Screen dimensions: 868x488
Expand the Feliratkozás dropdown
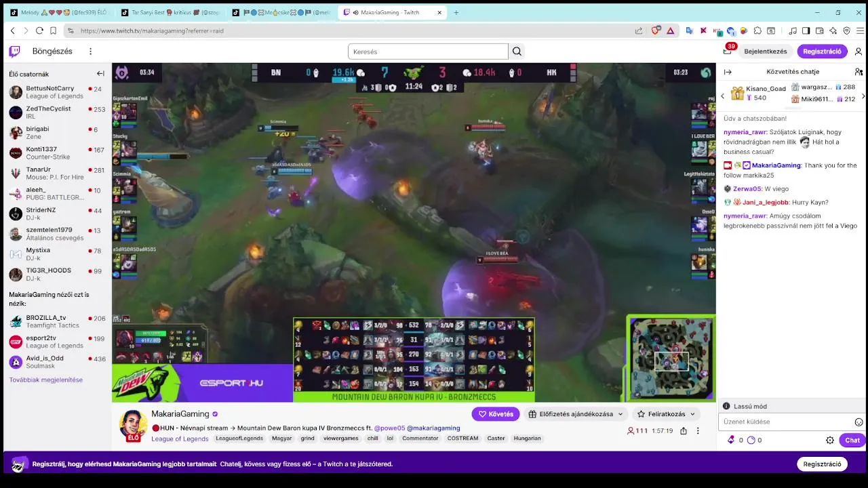pos(666,413)
